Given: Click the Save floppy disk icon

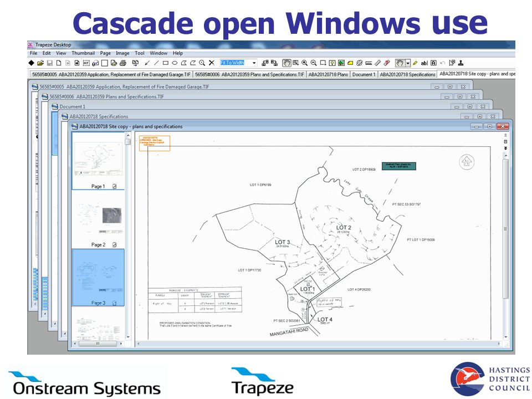Looking at the screenshot, I should 49,63.
